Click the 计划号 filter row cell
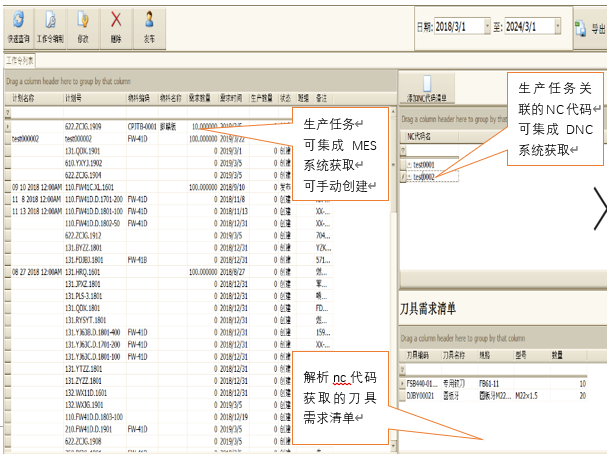609x461 pixels. (x=92, y=114)
